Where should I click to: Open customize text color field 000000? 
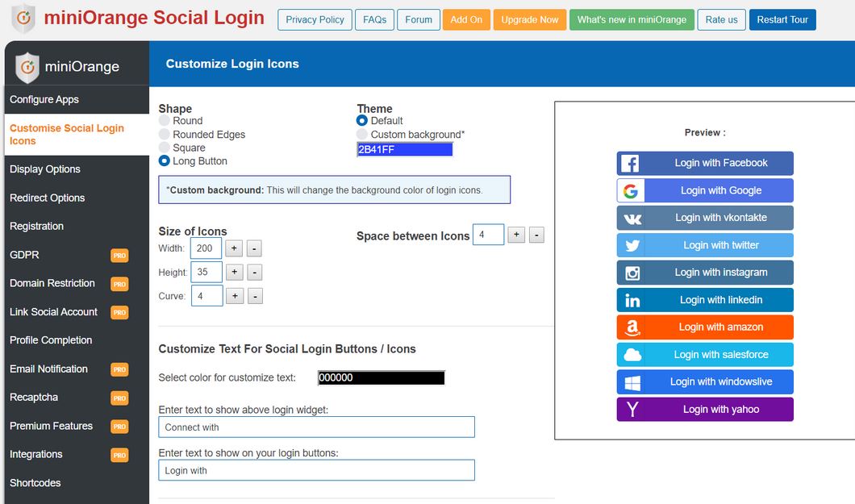pyautogui.click(x=382, y=377)
